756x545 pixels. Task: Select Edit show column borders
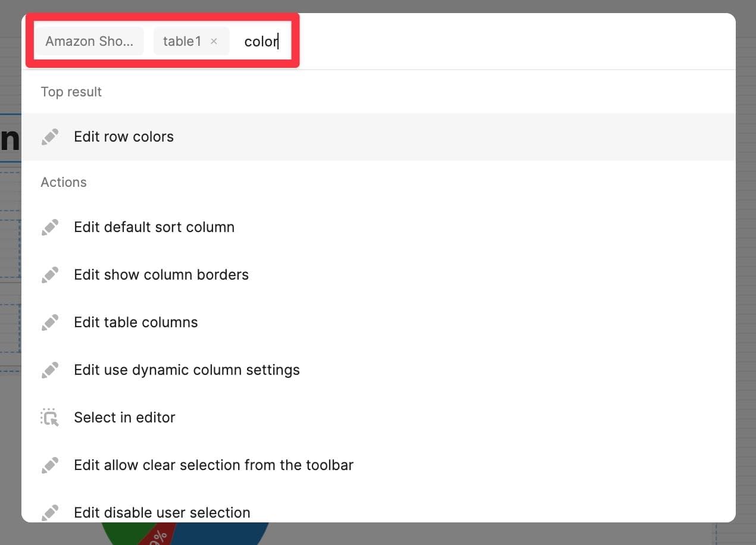coord(161,275)
